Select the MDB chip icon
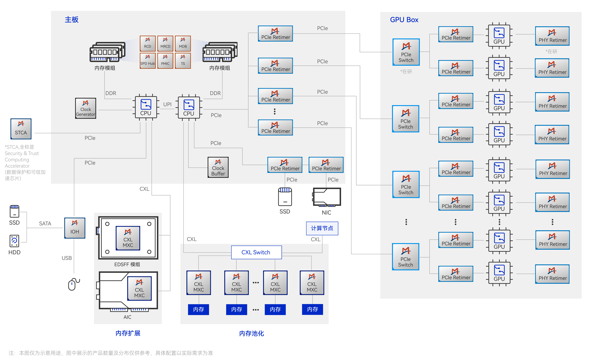Screen dimensions: 589x364 point(183,43)
